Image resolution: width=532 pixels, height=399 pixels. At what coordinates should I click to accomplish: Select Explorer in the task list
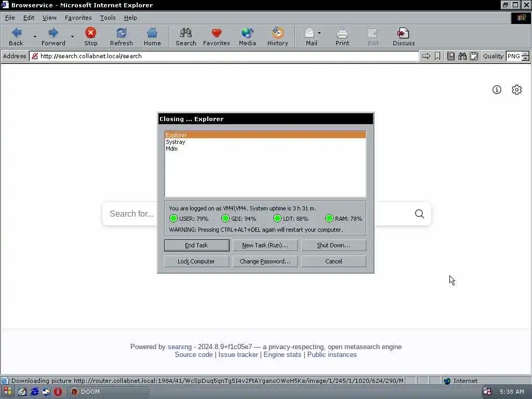265,135
